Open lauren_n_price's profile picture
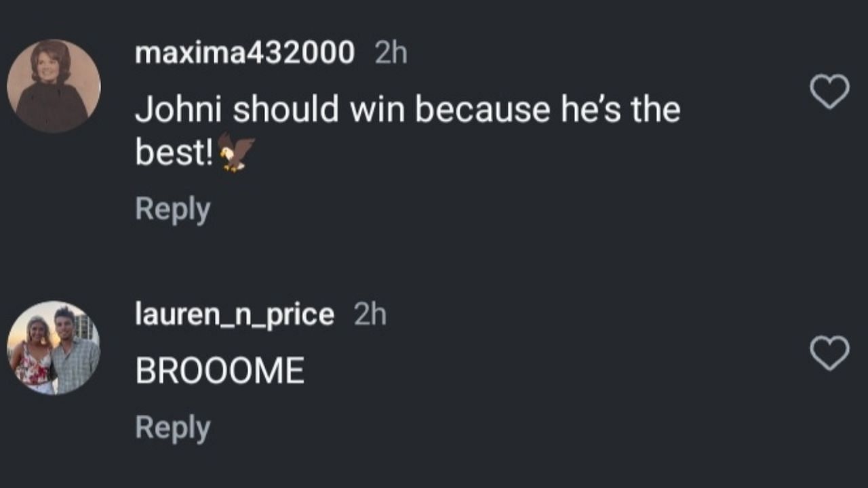Screen dimensions: 868x488 [54, 348]
